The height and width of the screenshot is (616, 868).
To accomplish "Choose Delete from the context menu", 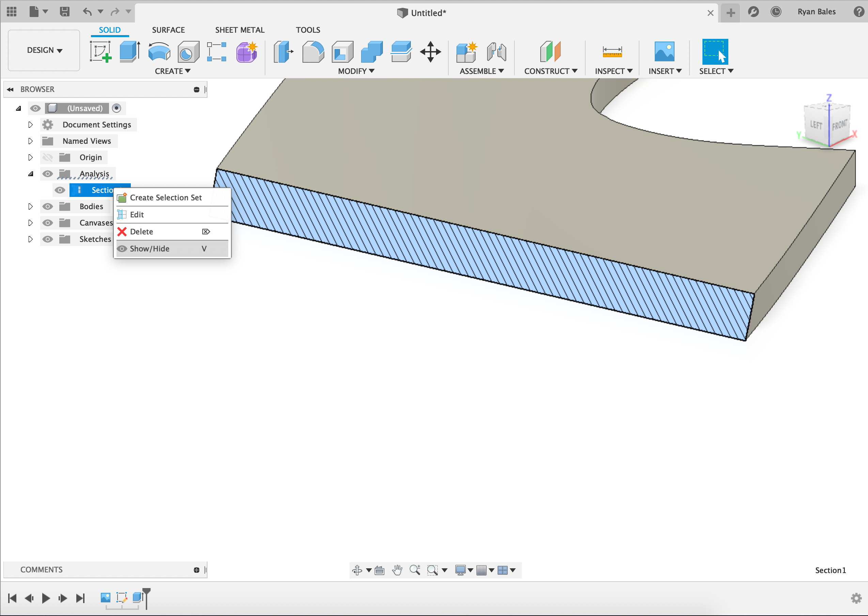I will 172,232.
